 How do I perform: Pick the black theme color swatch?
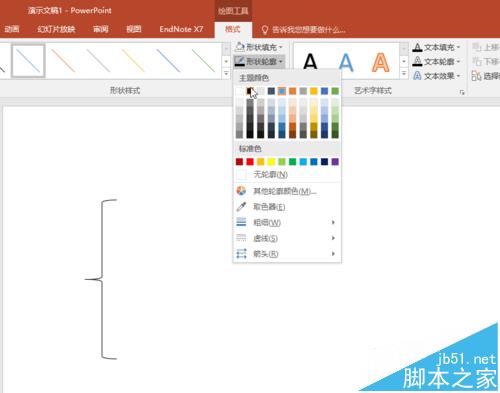coord(250,91)
